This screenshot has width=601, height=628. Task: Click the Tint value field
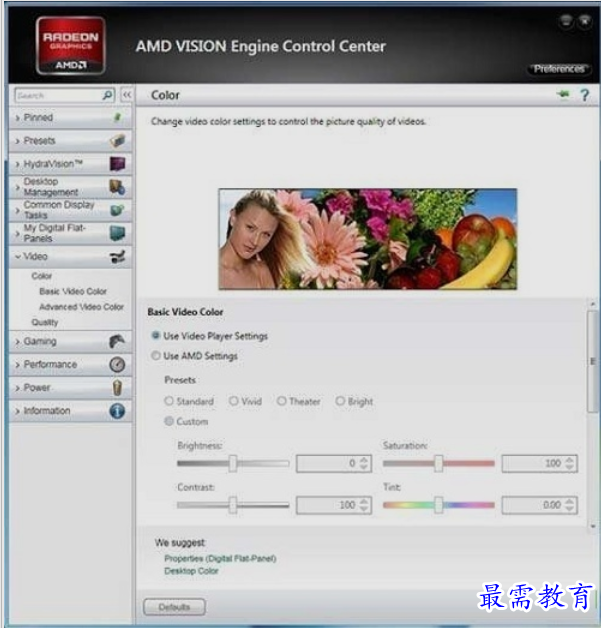[539, 505]
